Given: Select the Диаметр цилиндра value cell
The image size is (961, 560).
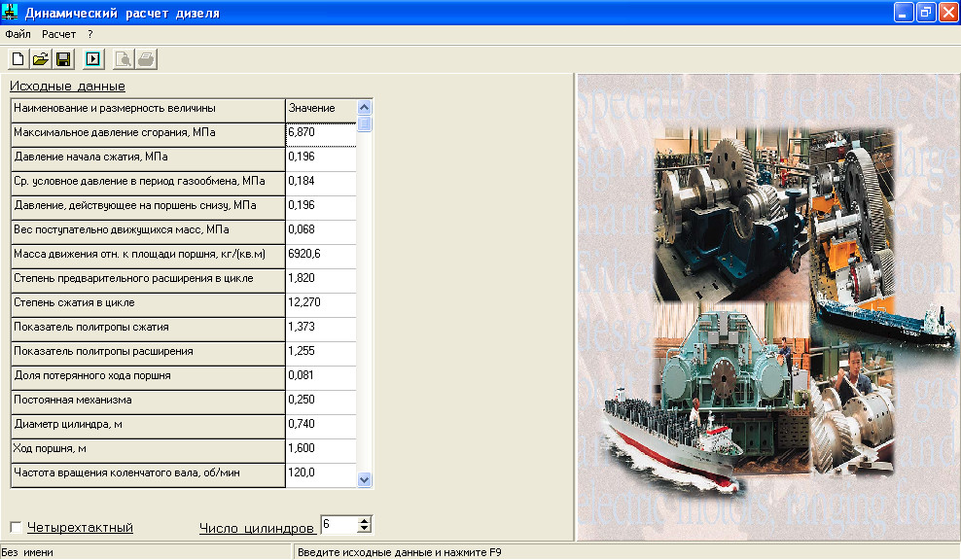Looking at the screenshot, I should (x=321, y=425).
